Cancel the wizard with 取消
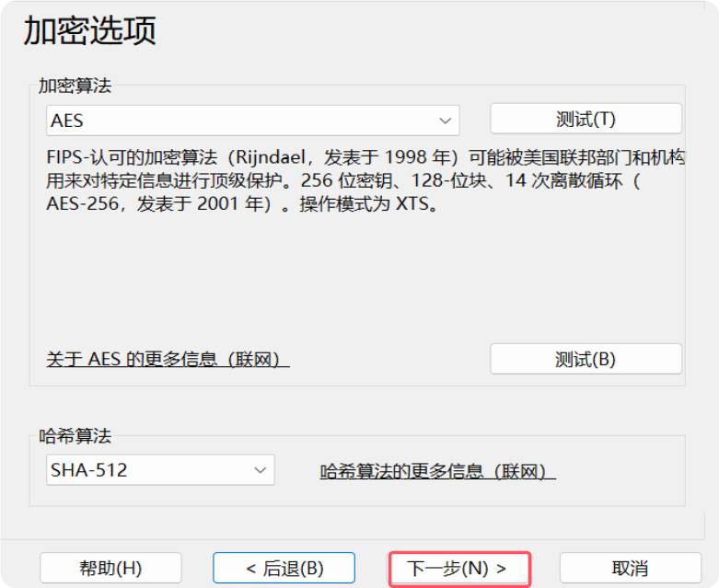Image resolution: width=719 pixels, height=588 pixels. (630, 568)
